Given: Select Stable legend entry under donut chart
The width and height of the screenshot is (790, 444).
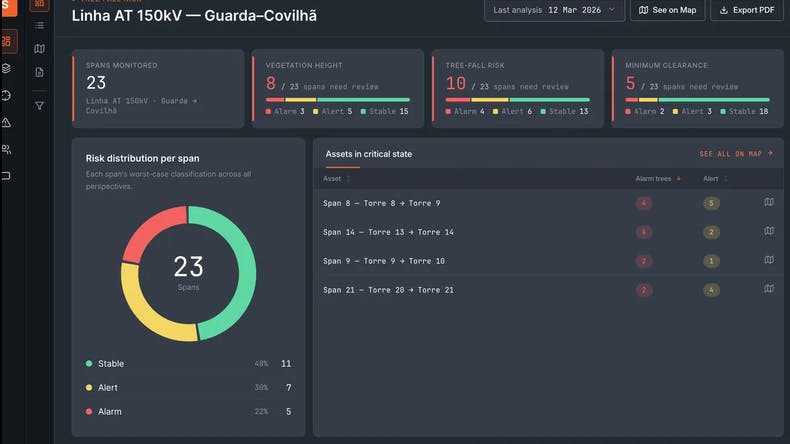Looking at the screenshot, I should [x=188, y=363].
